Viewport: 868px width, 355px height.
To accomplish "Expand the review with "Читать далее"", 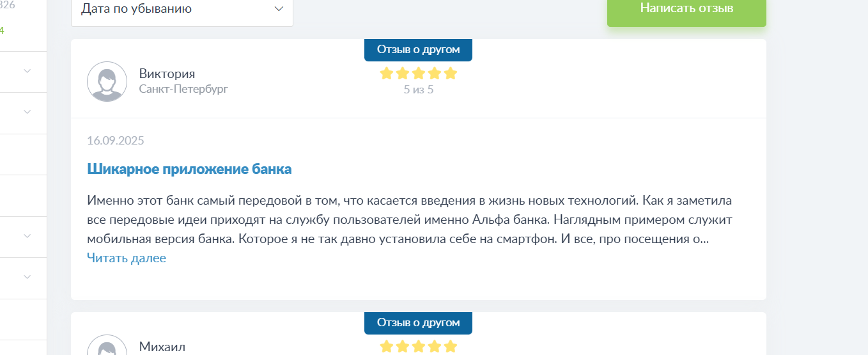I will click(127, 258).
